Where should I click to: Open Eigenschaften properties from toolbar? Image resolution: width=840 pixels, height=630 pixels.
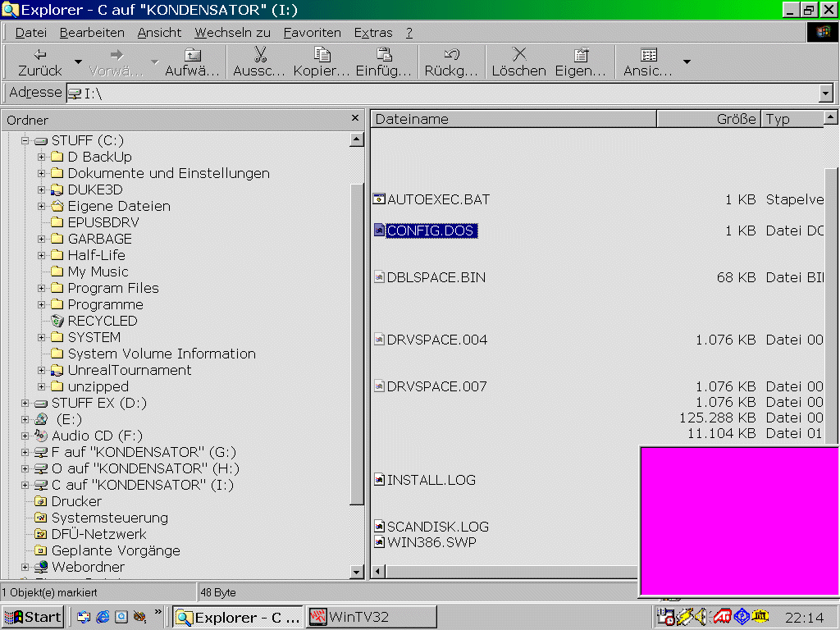click(581, 55)
